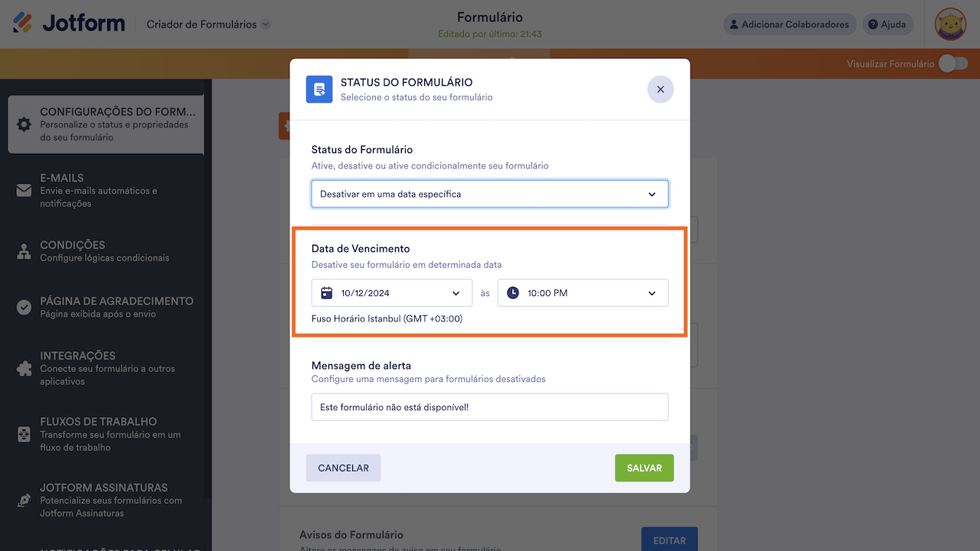Viewport: 980px width, 551px height.
Task: Open the Condições hierarchy icon
Action: (x=24, y=251)
